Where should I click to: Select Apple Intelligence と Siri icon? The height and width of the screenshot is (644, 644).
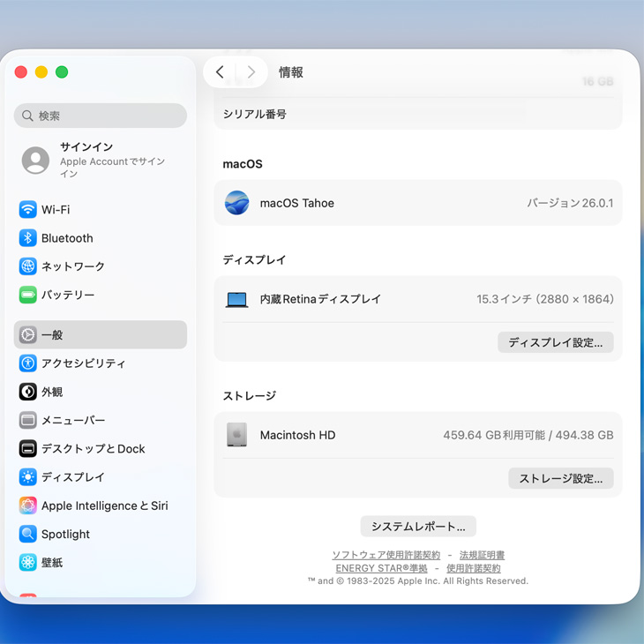[x=28, y=505]
